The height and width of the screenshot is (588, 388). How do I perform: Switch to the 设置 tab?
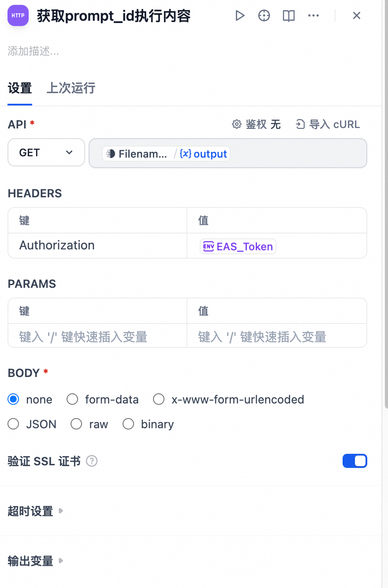[x=20, y=88]
